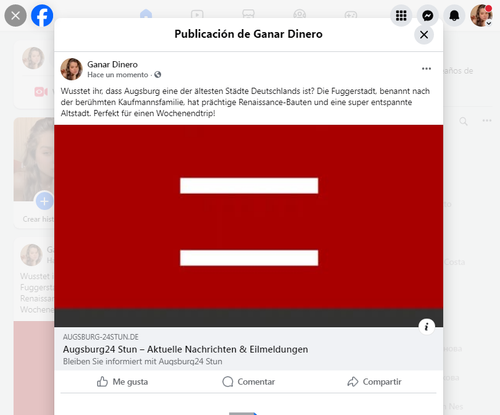
Task: Open the Gaming tab icon
Action: point(351,14)
